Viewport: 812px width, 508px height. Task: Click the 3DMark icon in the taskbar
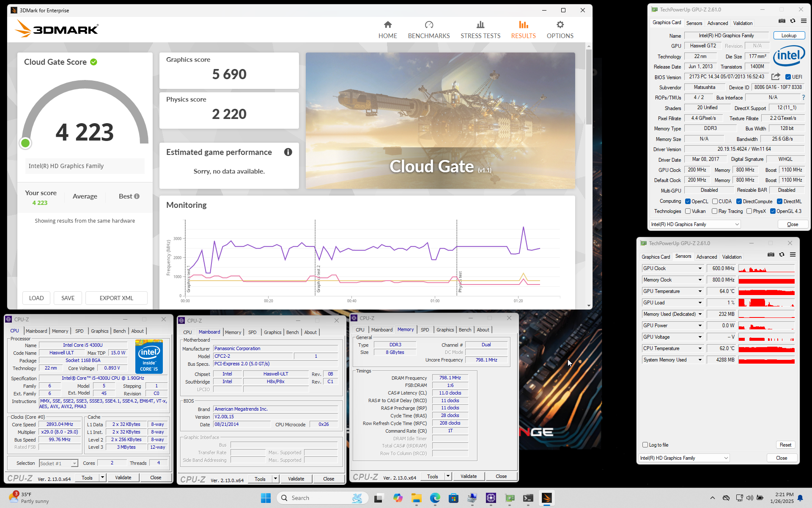point(547,498)
